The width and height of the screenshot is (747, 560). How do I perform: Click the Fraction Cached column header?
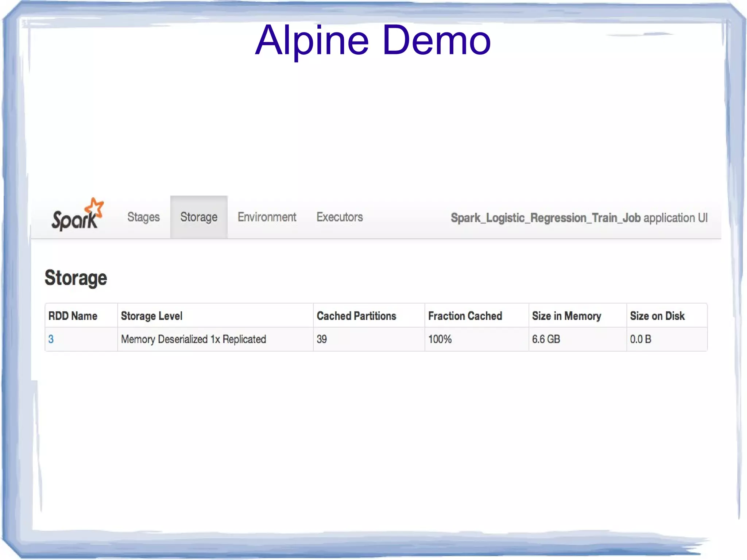[x=465, y=316]
